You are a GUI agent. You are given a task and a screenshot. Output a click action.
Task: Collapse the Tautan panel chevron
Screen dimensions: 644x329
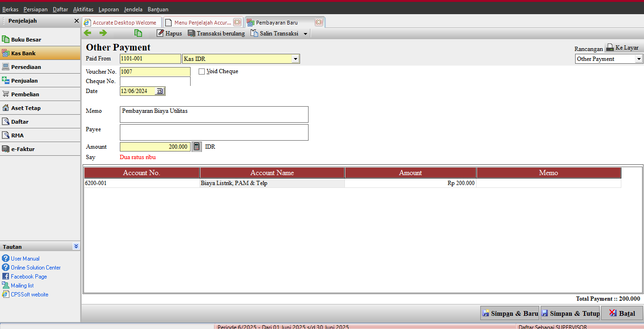click(x=76, y=246)
